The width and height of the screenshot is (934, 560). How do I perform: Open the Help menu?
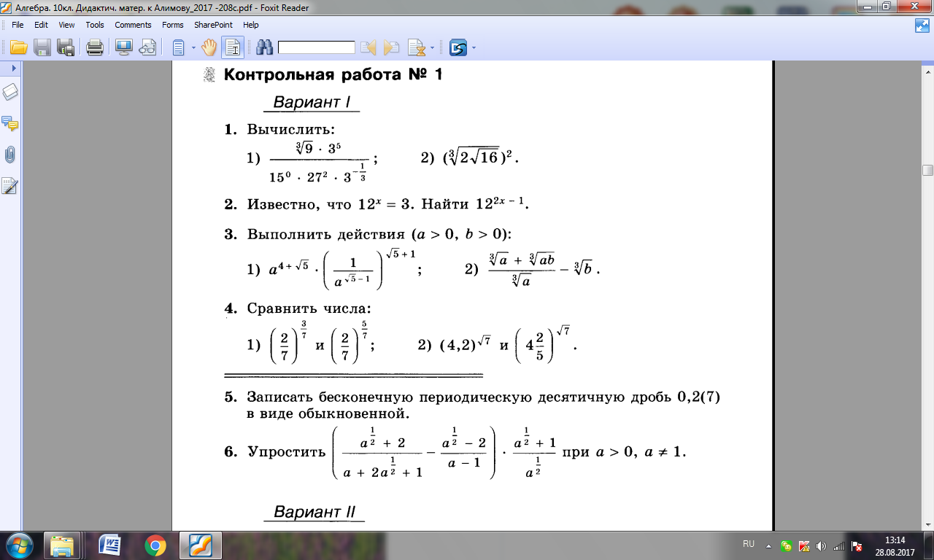(251, 25)
